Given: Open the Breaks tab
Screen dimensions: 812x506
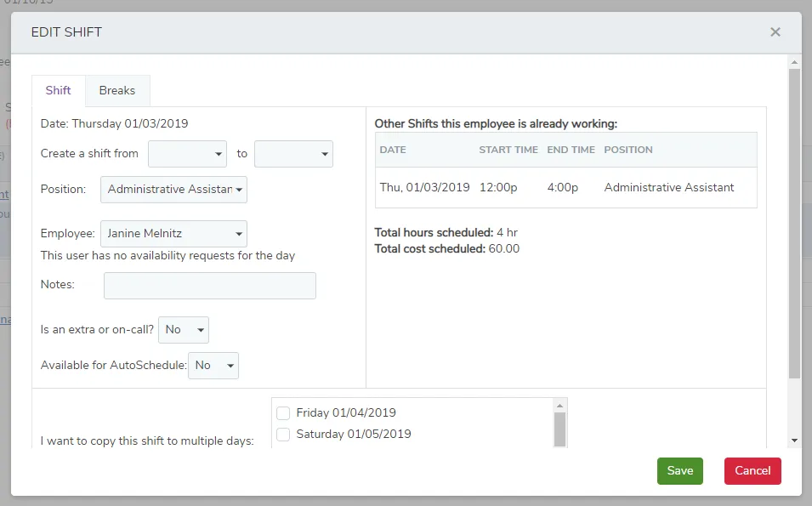Looking at the screenshot, I should 117,91.
